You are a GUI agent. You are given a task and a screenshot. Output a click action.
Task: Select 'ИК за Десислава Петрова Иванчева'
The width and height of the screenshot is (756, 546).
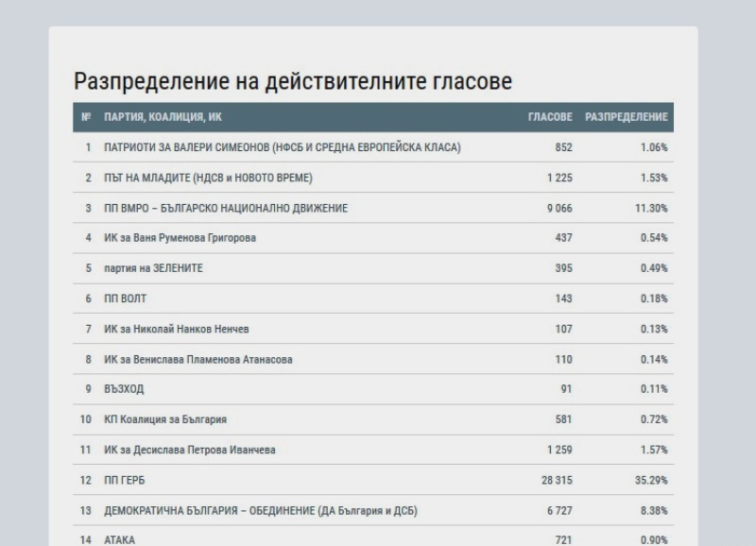[190, 450]
